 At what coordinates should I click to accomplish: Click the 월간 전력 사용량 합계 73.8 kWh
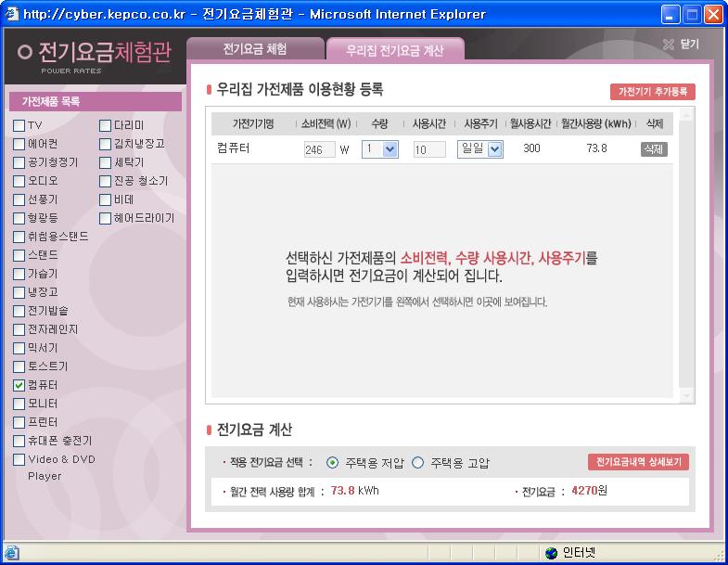click(354, 491)
